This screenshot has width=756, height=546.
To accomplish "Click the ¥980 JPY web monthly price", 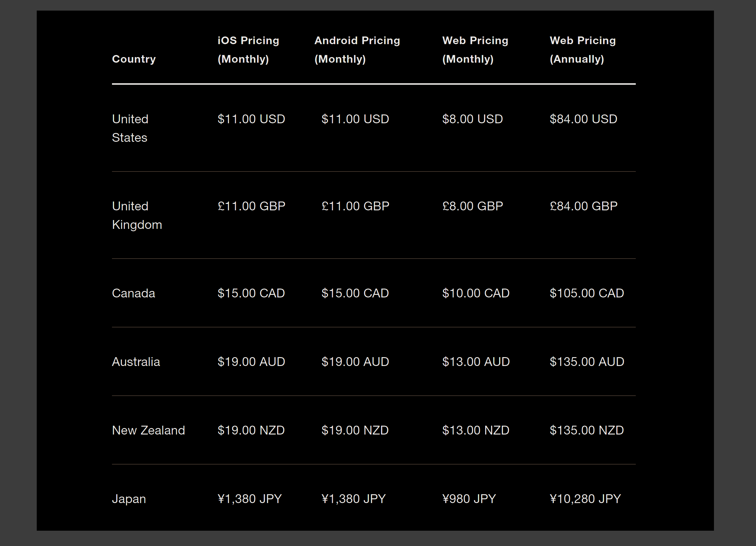I will point(469,499).
